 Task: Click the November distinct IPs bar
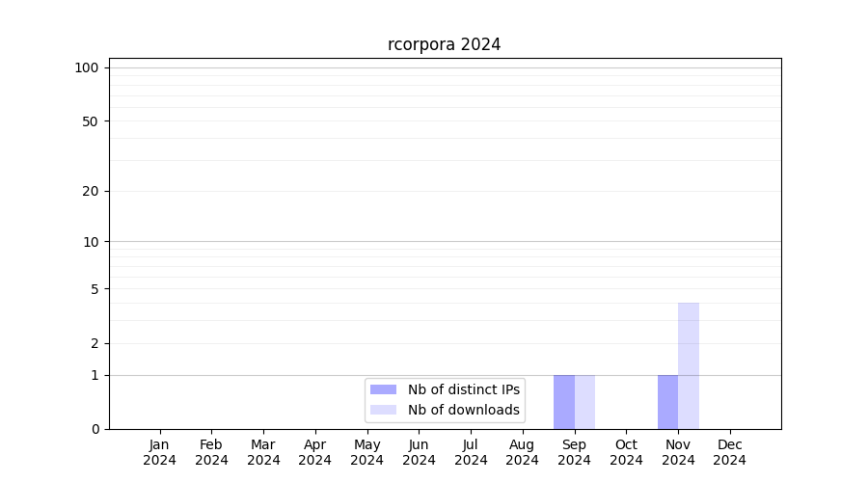tap(667, 402)
